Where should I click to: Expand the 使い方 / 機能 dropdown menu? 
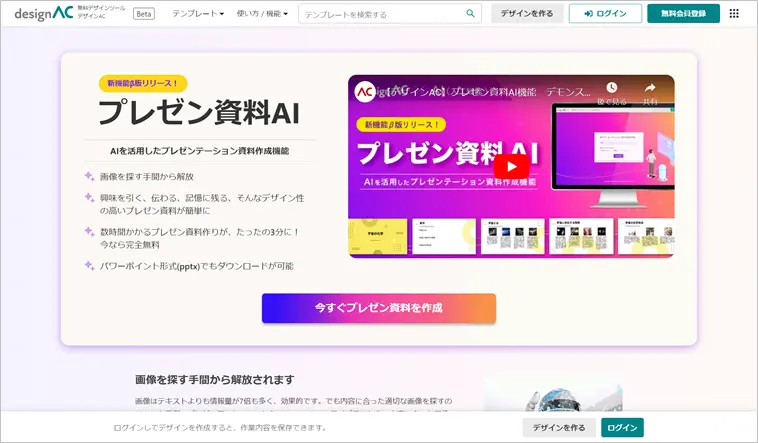(262, 14)
